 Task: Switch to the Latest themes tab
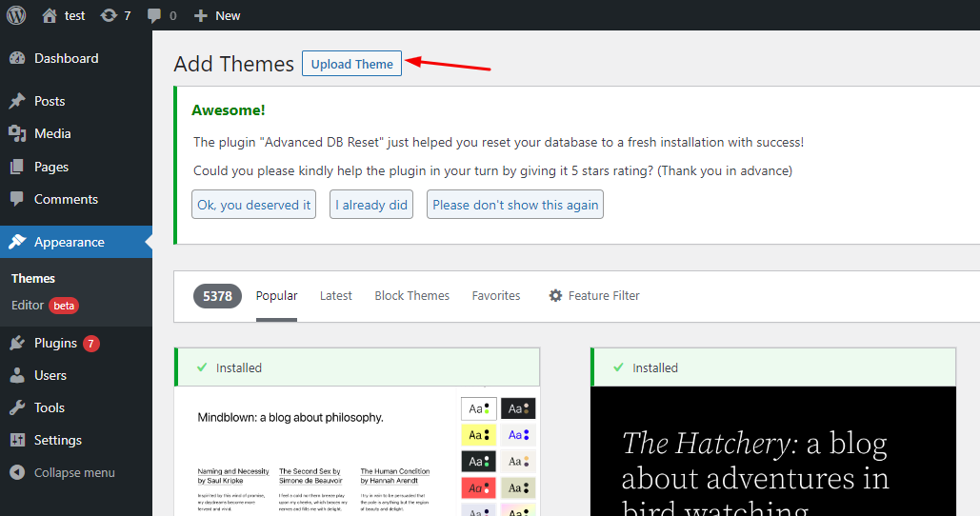(335, 296)
